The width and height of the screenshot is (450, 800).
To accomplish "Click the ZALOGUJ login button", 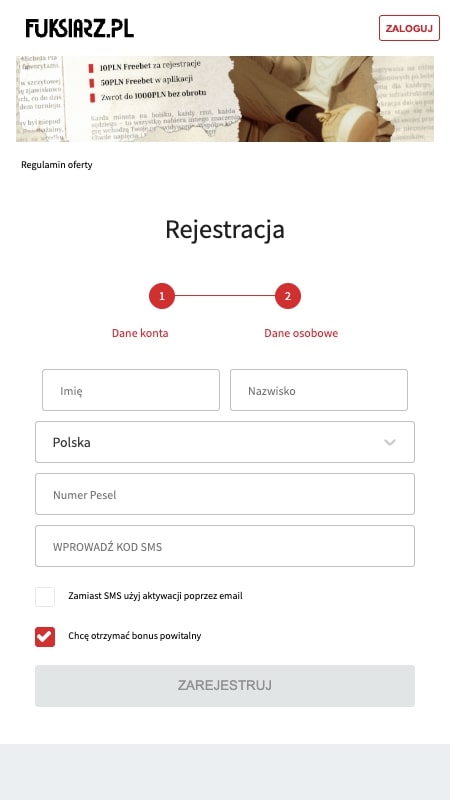I will point(409,28).
